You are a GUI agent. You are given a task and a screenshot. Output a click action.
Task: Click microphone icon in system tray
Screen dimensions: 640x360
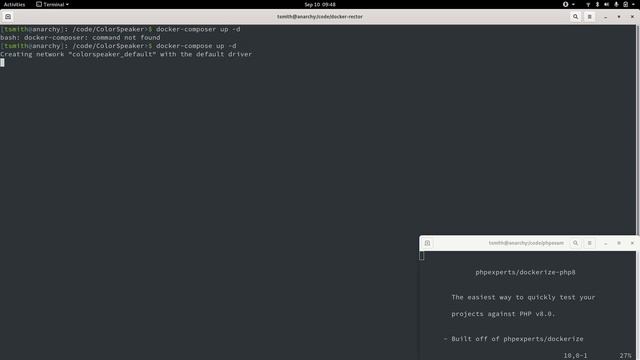pyautogui.click(x=616, y=4)
